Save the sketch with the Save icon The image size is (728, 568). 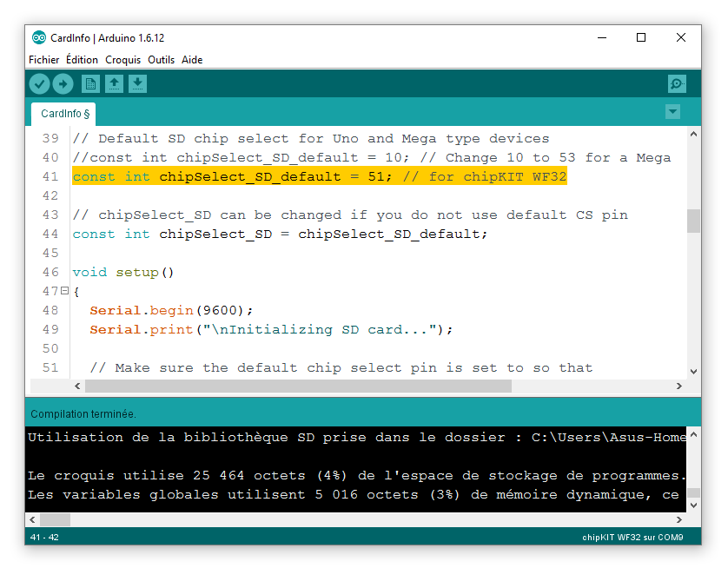[137, 84]
